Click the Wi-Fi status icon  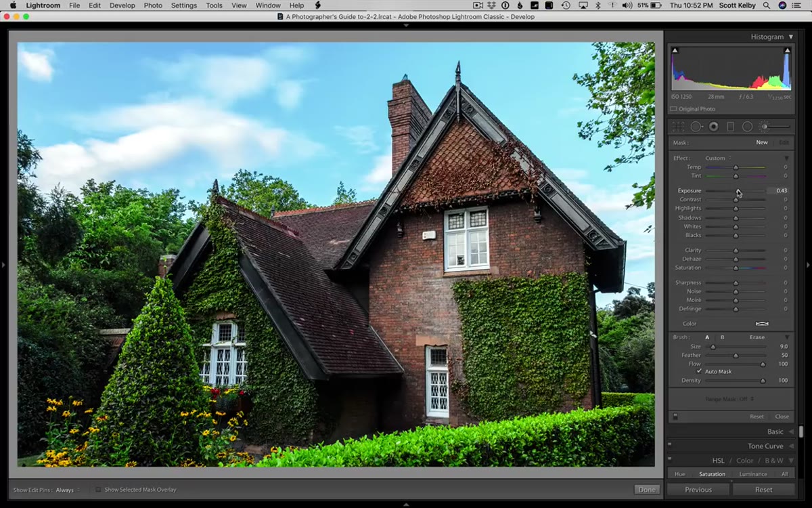(x=611, y=5)
